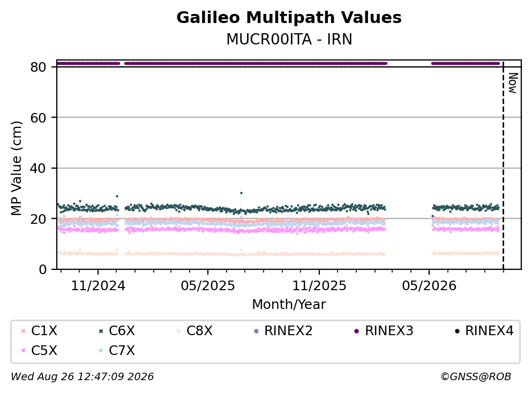Image resolution: width=532 pixels, height=393 pixels.
Task: Select the C5X legend label
Action: point(44,351)
